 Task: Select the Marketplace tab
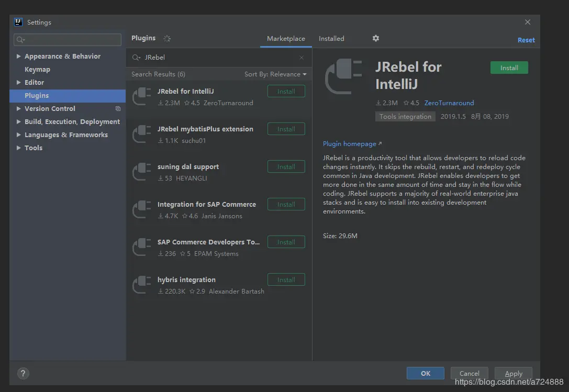coord(286,39)
